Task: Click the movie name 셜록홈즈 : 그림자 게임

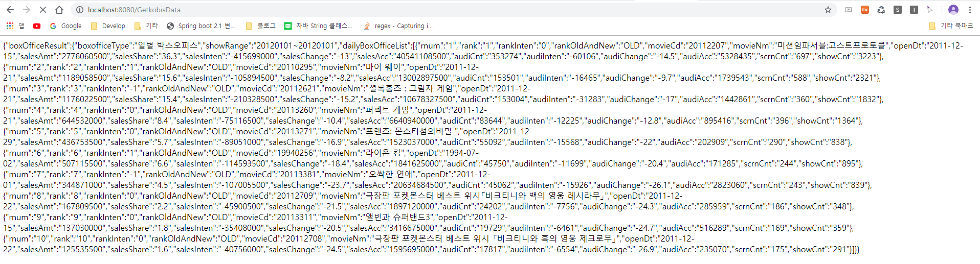Action: click(x=412, y=88)
